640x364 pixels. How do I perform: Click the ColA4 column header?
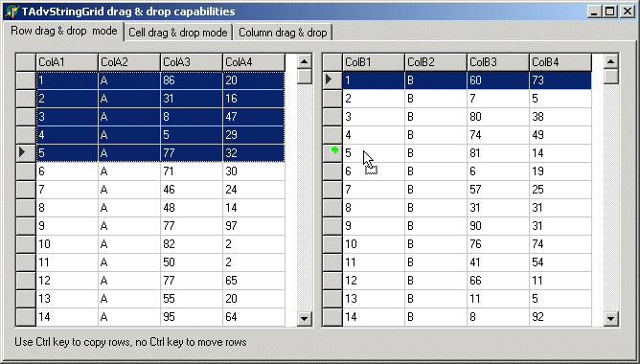pos(254,62)
